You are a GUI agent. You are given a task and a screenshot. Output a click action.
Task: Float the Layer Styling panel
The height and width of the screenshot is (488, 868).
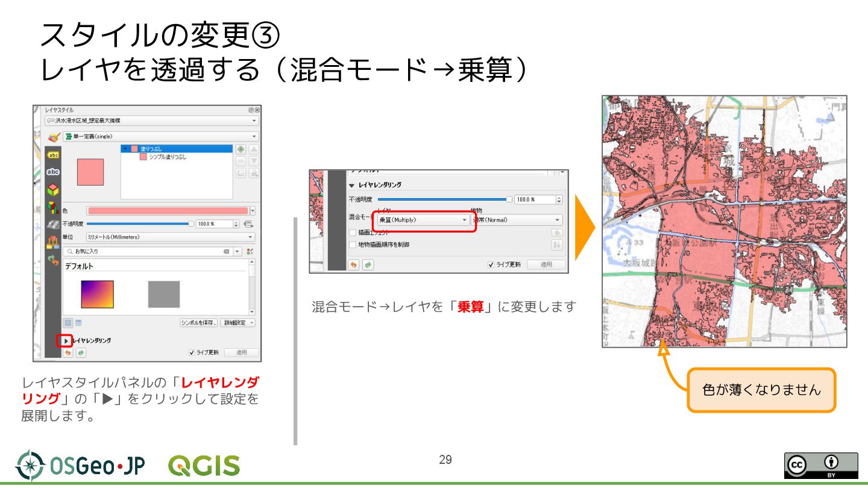tap(251, 110)
